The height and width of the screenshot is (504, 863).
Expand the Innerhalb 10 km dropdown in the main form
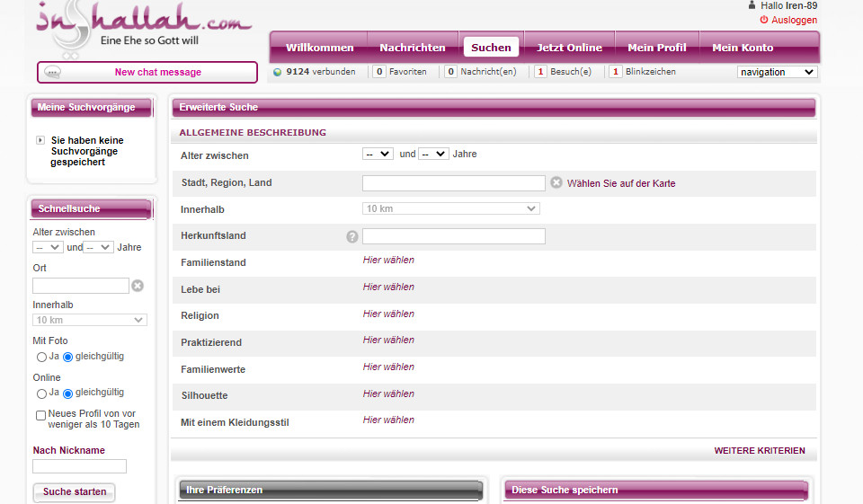pos(450,208)
